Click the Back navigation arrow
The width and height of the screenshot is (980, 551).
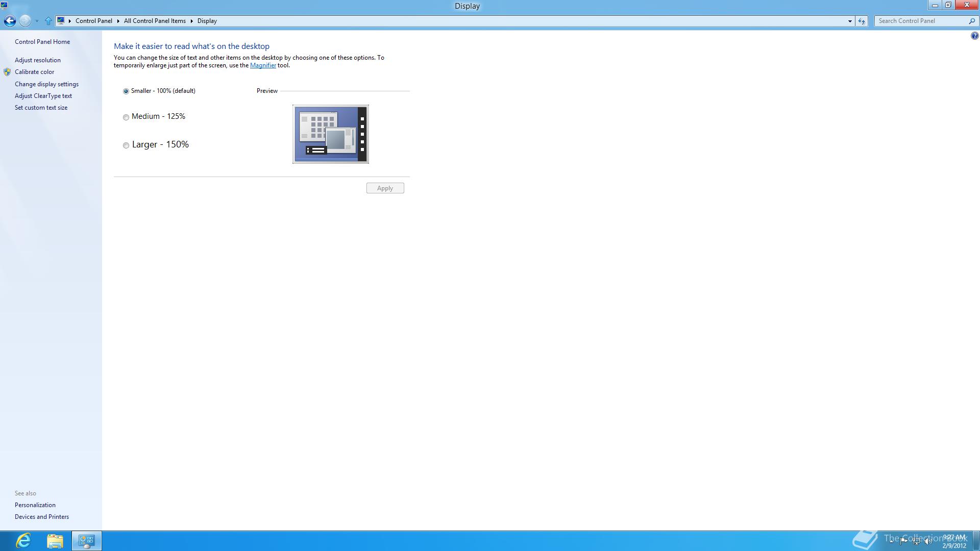[10, 21]
